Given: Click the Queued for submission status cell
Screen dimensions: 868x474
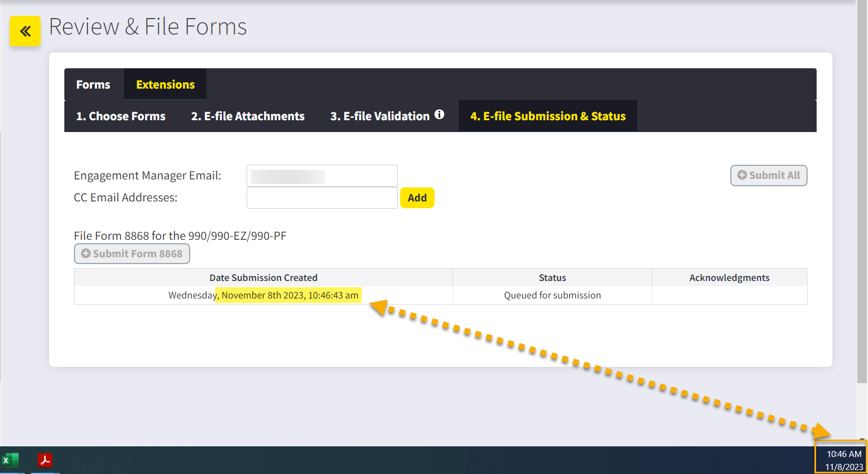Looking at the screenshot, I should point(552,295).
